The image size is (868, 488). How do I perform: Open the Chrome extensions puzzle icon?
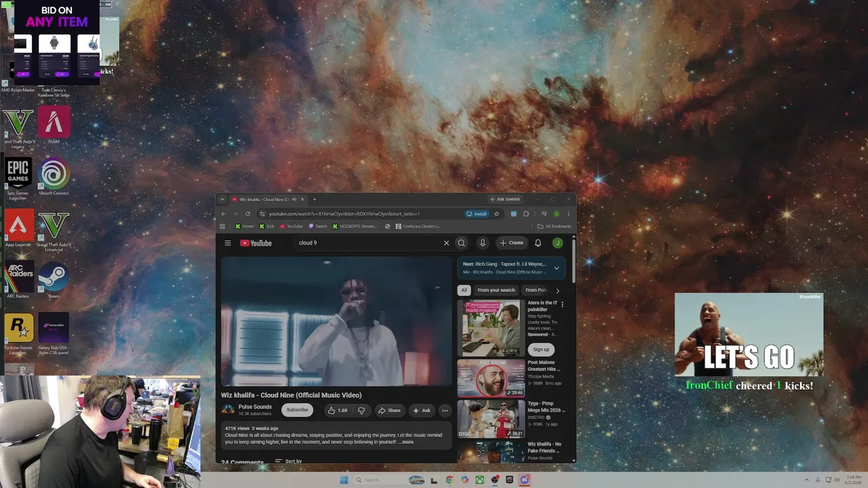coord(526,214)
